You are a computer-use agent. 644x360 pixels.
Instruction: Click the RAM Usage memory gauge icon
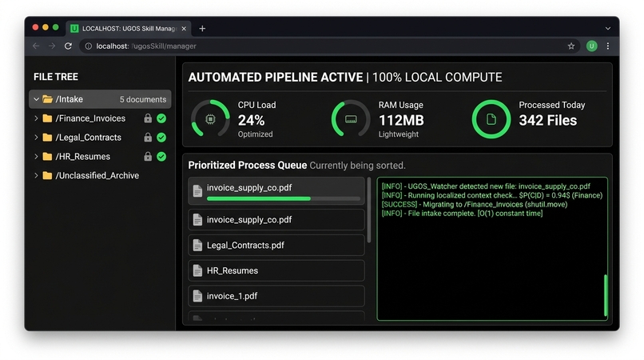(x=350, y=119)
